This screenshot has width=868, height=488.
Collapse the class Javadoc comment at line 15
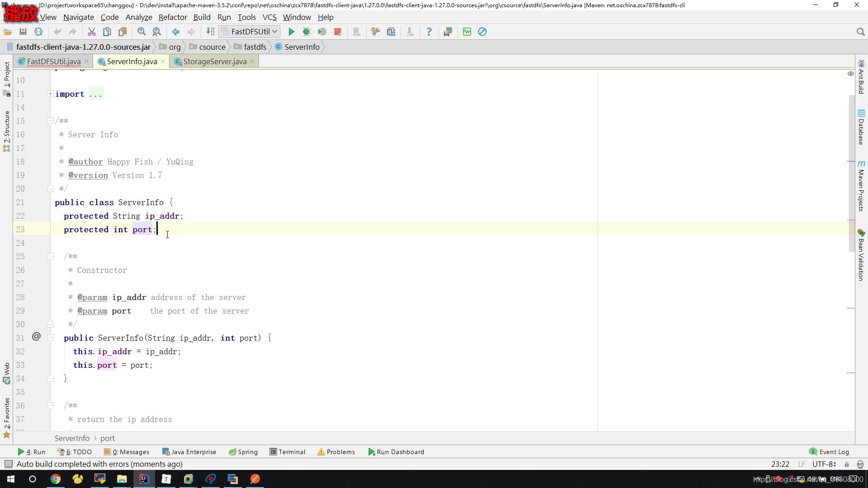coord(50,121)
